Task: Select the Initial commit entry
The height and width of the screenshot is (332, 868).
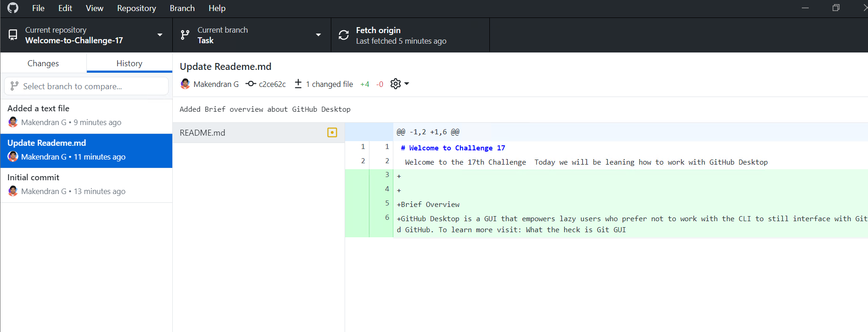Action: [x=86, y=185]
